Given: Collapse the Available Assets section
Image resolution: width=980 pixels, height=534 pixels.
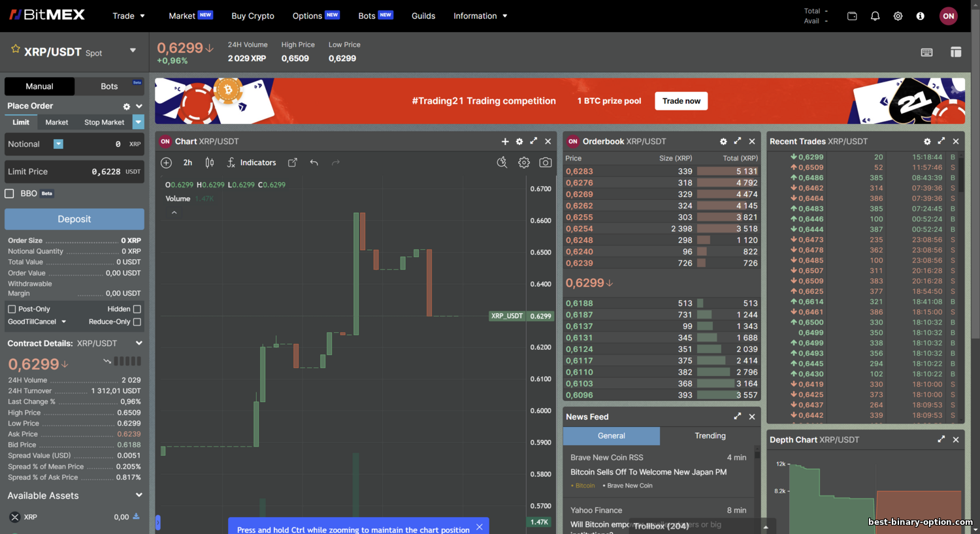Looking at the screenshot, I should click(x=139, y=495).
